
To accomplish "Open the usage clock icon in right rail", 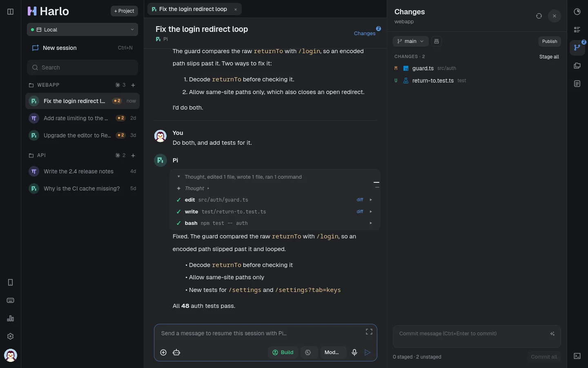I will (577, 12).
